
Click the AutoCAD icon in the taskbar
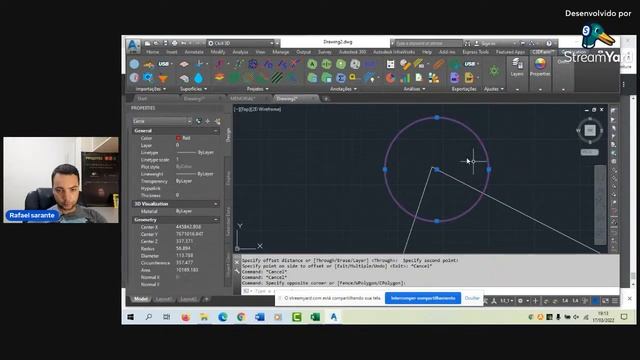tap(334, 317)
